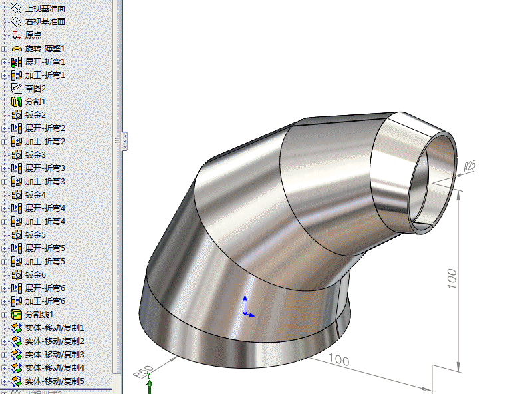Image resolution: width=532 pixels, height=394 pixels.
Task: Expand the 展开-折弯2 tree node
Action: click(4, 128)
